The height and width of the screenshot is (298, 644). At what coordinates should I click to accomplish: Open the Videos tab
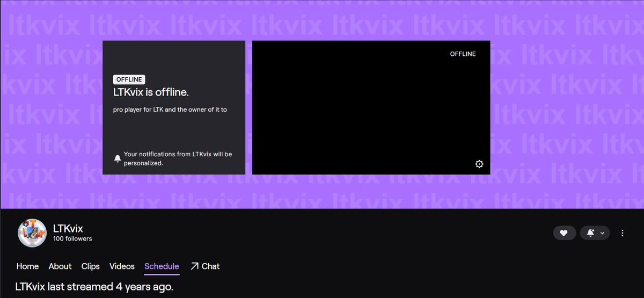[122, 266]
